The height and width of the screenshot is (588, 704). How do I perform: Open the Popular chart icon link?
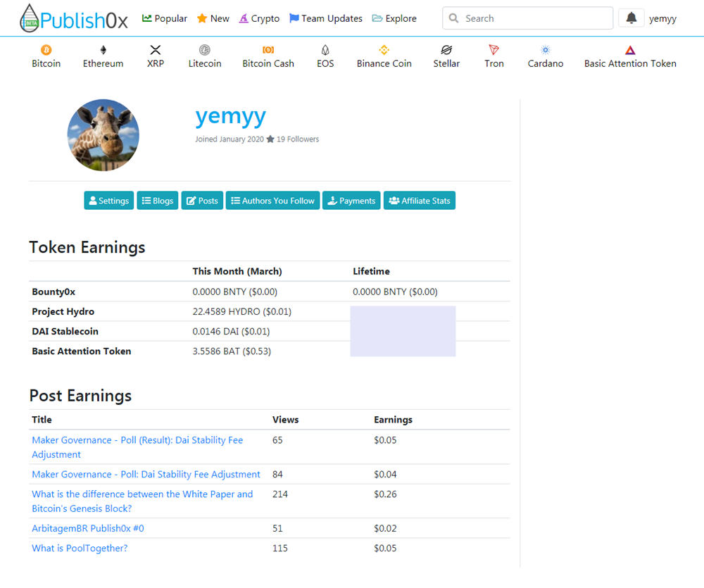[146, 18]
